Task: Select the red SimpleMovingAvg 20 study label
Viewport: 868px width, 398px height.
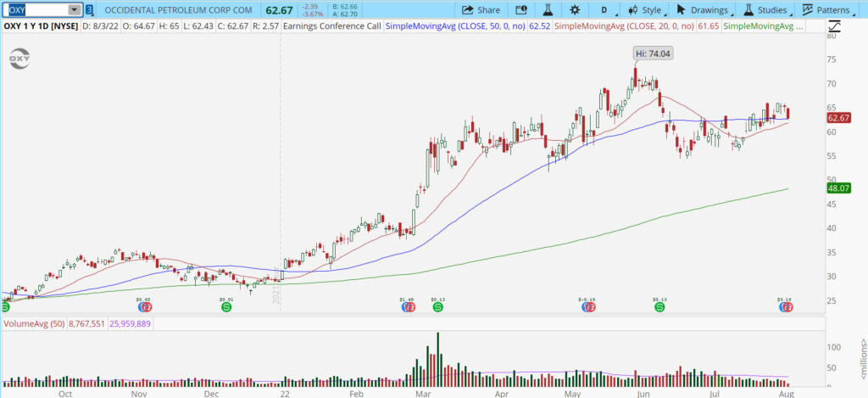Action: click(x=625, y=26)
